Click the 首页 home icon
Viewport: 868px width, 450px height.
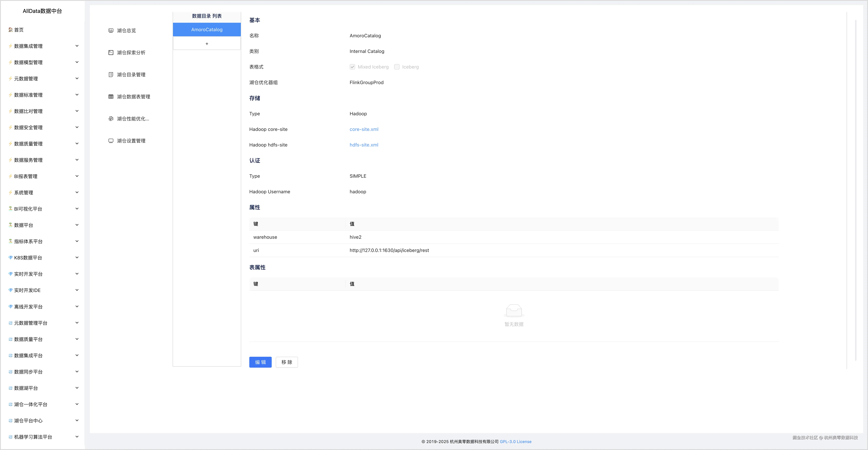11,30
